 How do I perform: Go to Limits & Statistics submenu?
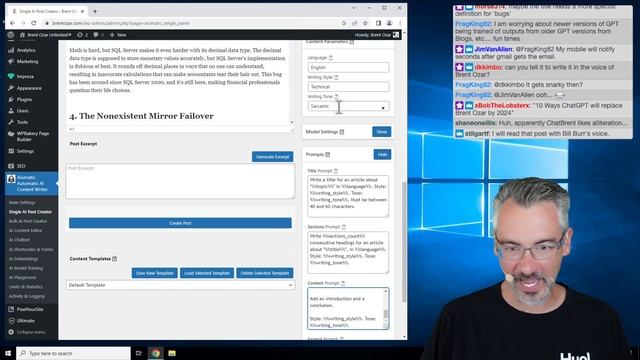pos(26,287)
